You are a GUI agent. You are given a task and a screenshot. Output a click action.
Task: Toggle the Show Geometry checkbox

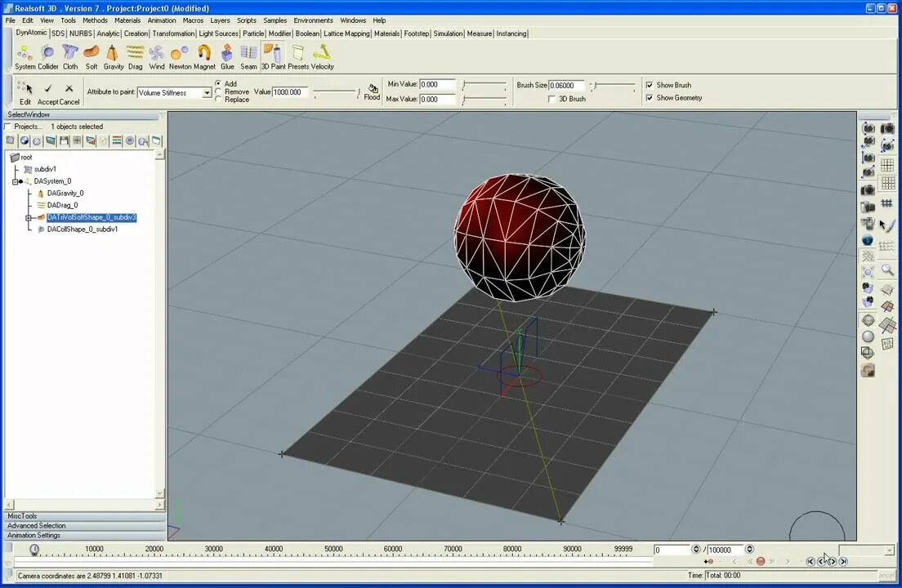pos(650,98)
